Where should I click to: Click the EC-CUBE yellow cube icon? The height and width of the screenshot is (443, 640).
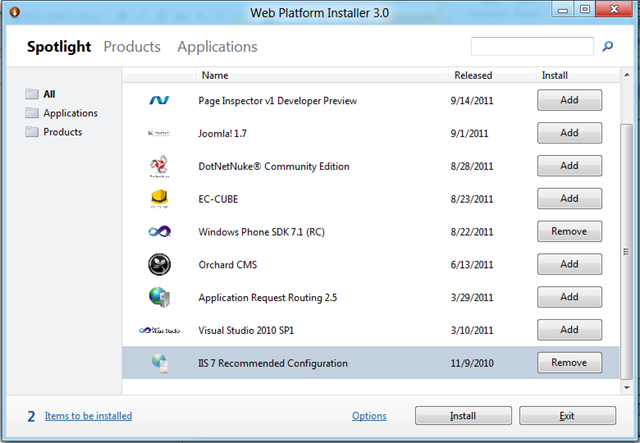pyautogui.click(x=159, y=198)
